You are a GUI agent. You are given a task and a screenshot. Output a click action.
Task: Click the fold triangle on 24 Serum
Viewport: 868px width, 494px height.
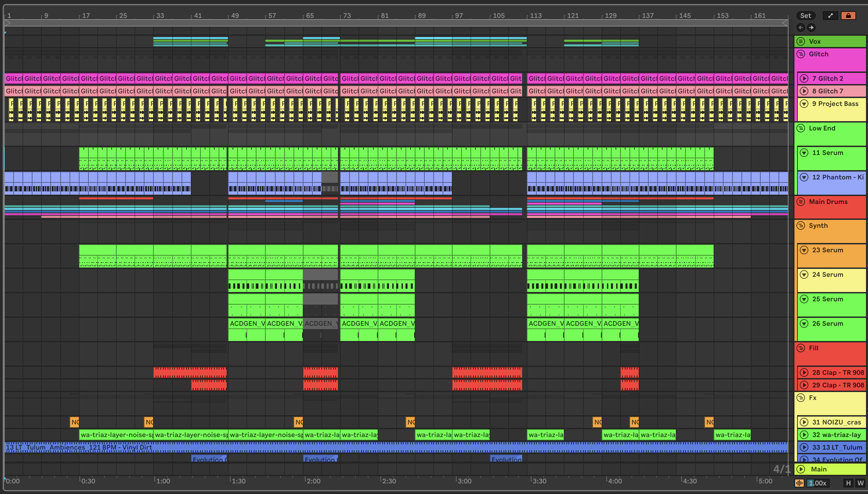tap(804, 274)
